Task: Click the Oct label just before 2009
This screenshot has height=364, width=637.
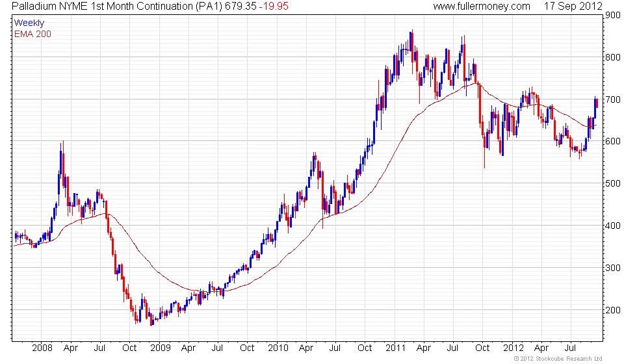Action: pos(129,348)
